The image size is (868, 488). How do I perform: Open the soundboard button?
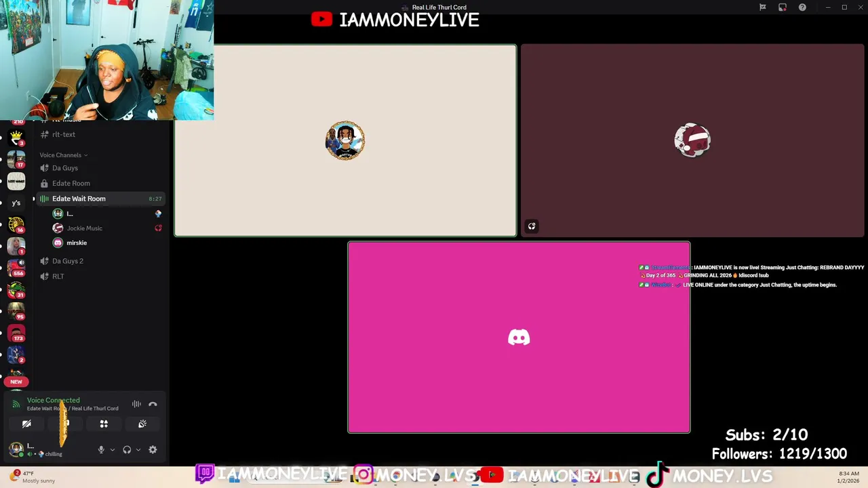pos(142,424)
